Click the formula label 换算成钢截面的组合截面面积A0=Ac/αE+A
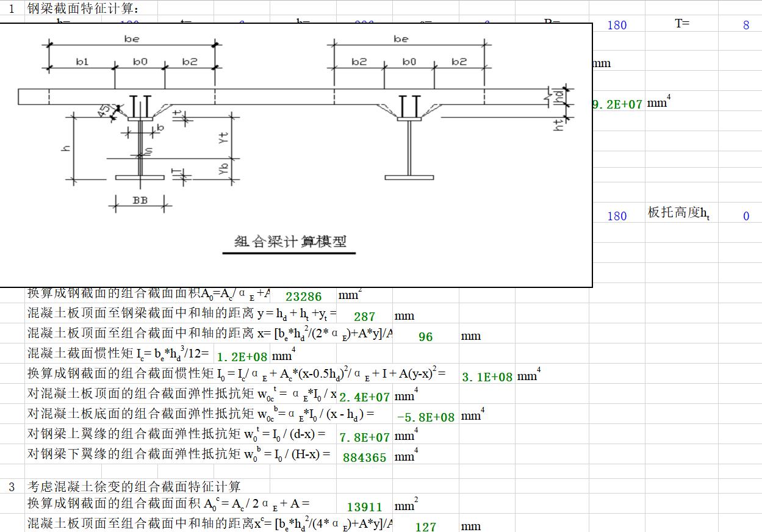 point(149,293)
